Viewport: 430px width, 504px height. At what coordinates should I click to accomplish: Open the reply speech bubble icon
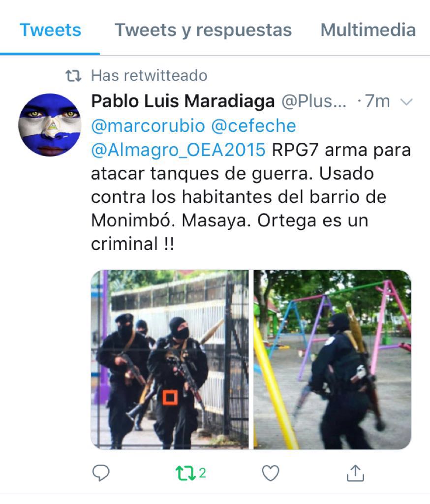point(101,473)
